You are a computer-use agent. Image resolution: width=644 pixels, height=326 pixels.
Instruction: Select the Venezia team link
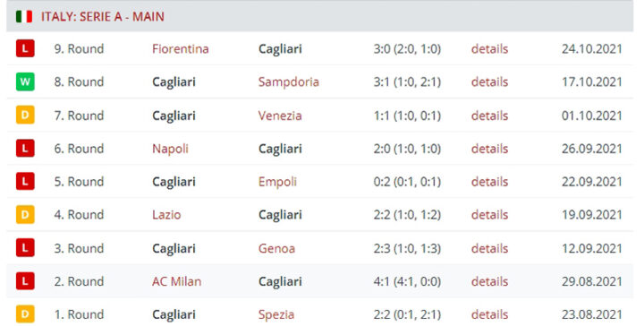(x=280, y=116)
